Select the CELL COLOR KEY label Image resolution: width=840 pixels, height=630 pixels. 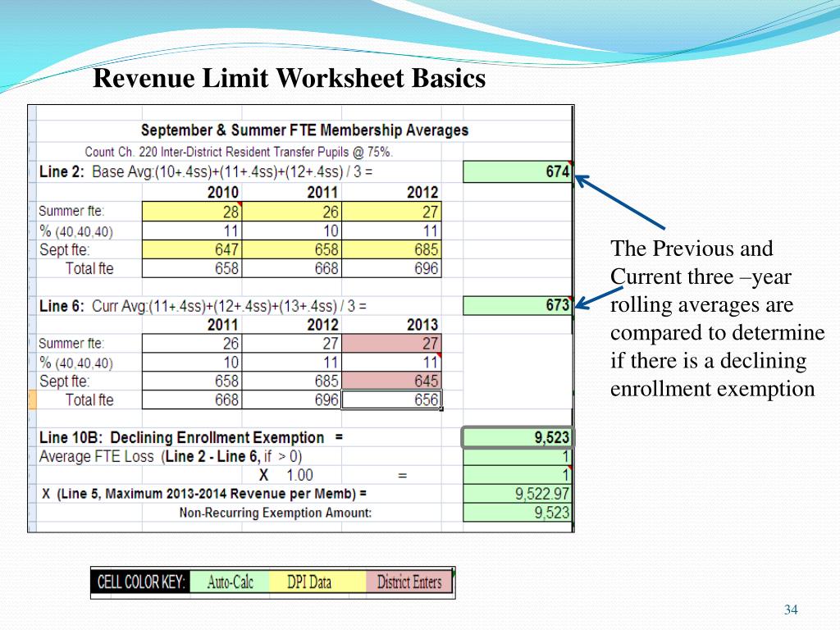[141, 582]
